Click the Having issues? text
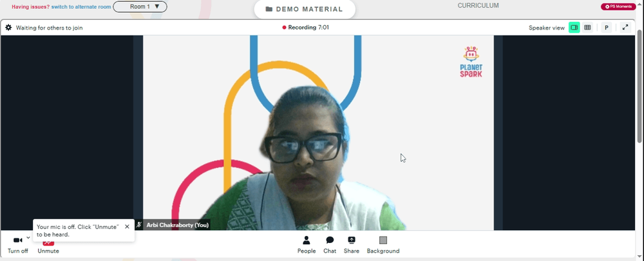Image resolution: width=644 pixels, height=261 pixels. 31,7
